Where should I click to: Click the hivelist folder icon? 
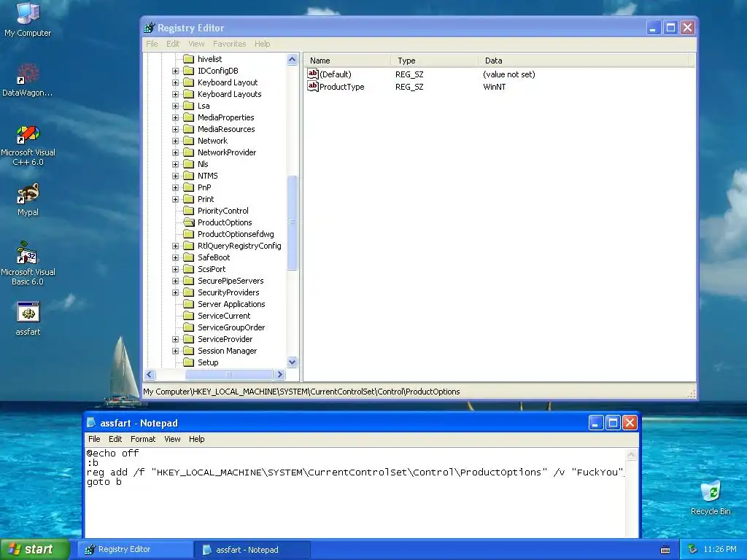pos(189,59)
